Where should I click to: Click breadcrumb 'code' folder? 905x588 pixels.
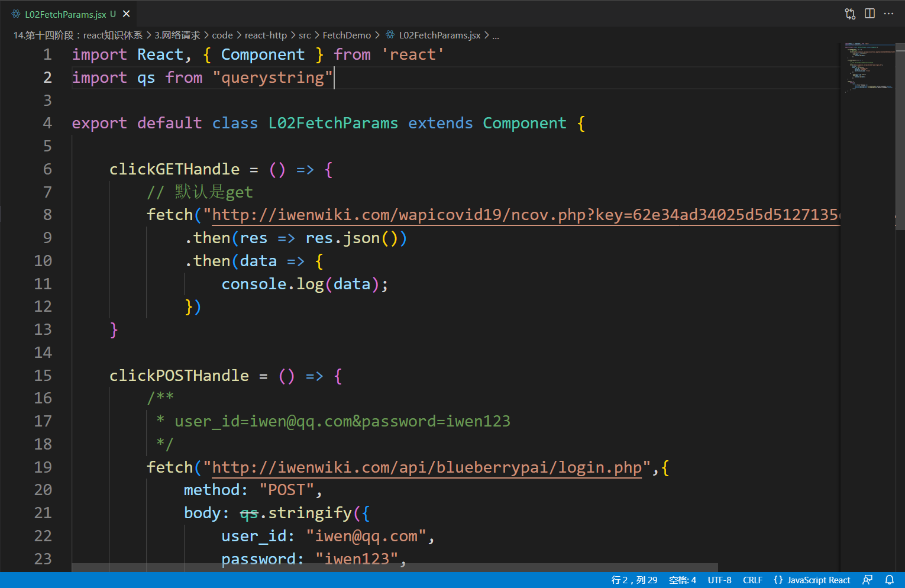pos(222,35)
